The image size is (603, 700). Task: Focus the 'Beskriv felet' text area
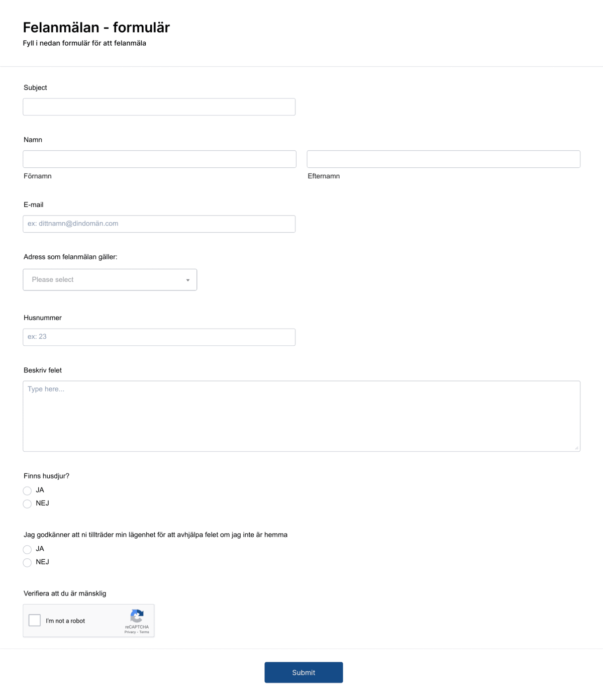(x=301, y=412)
